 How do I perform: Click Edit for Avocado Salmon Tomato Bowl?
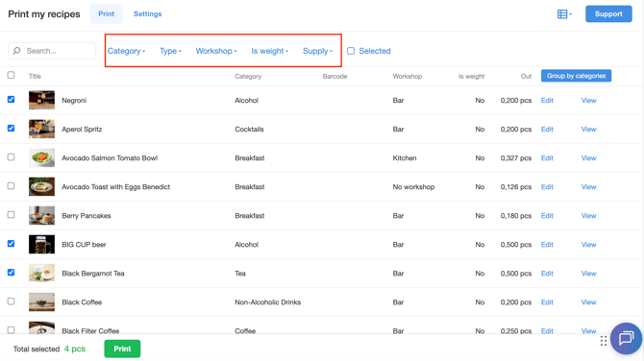(x=547, y=157)
